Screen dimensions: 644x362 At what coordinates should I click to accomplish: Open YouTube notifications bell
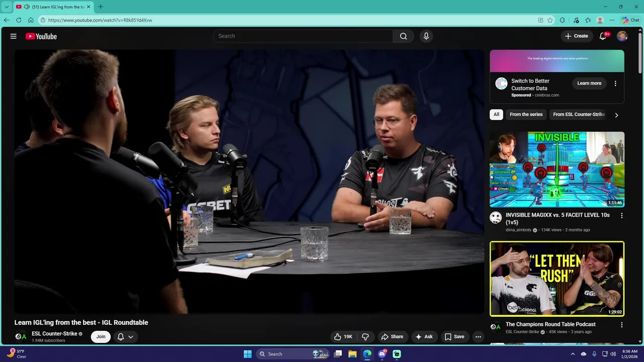pyautogui.click(x=603, y=36)
